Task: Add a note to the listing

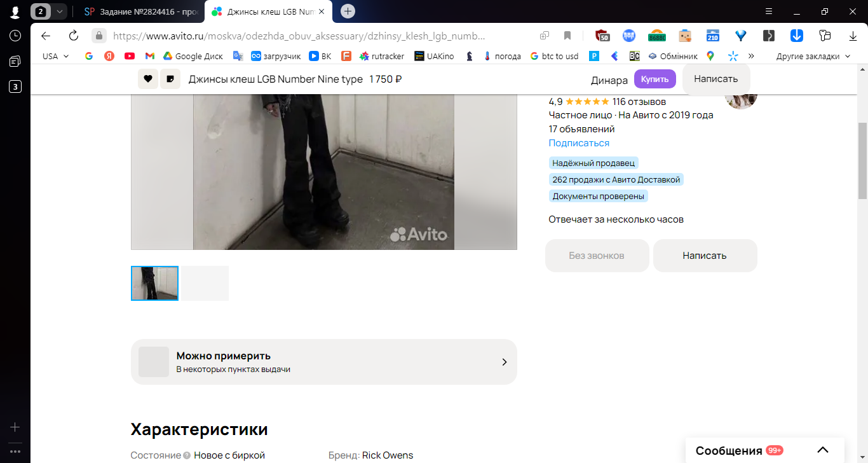Action: [x=170, y=79]
